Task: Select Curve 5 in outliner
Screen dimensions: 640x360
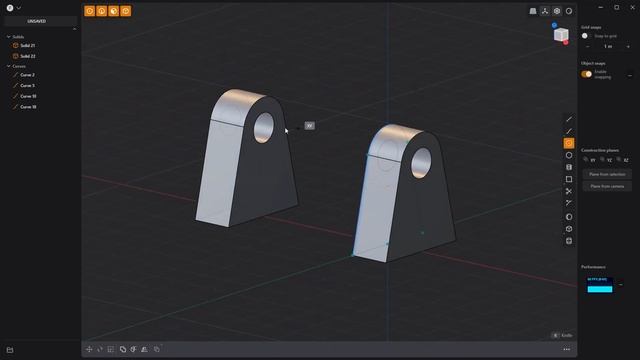Action: tap(27, 86)
